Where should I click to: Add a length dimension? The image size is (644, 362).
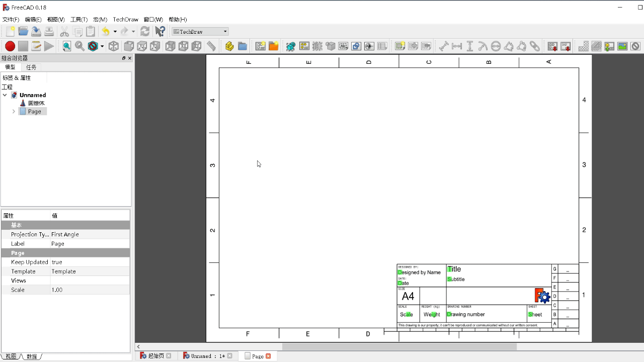pyautogui.click(x=444, y=46)
